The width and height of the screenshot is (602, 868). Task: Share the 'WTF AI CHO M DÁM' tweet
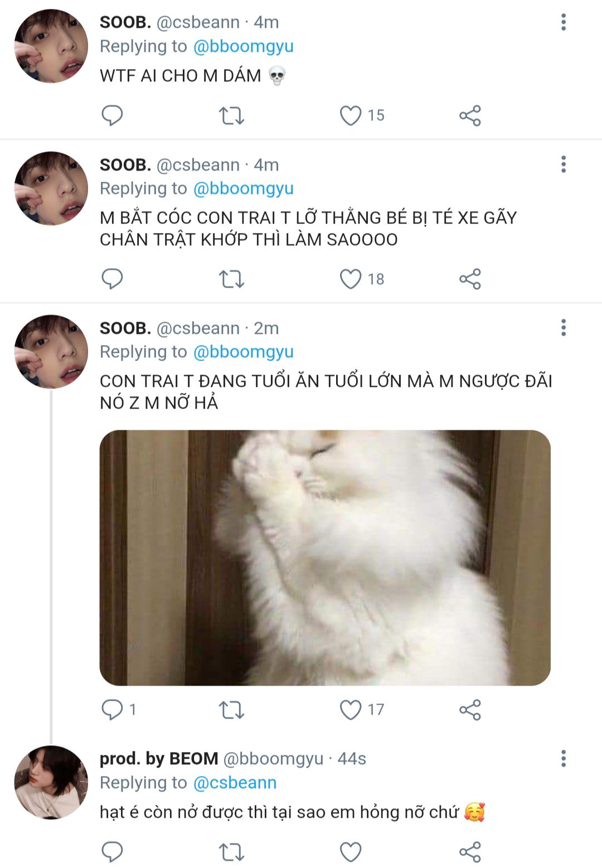pyautogui.click(x=470, y=115)
